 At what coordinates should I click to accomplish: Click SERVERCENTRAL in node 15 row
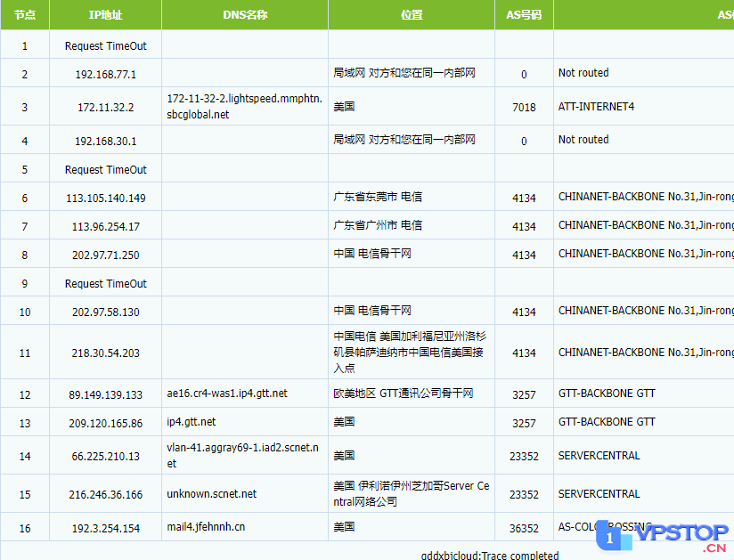[599, 494]
